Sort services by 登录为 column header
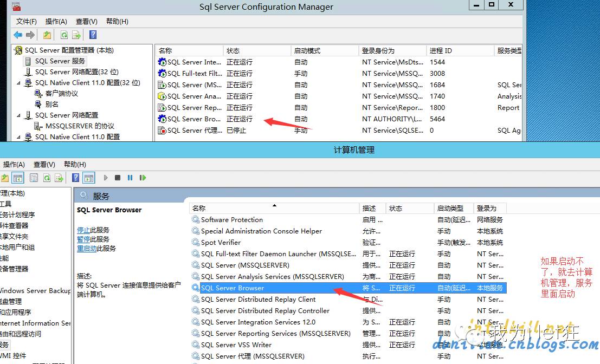600x364 pixels. click(490, 209)
